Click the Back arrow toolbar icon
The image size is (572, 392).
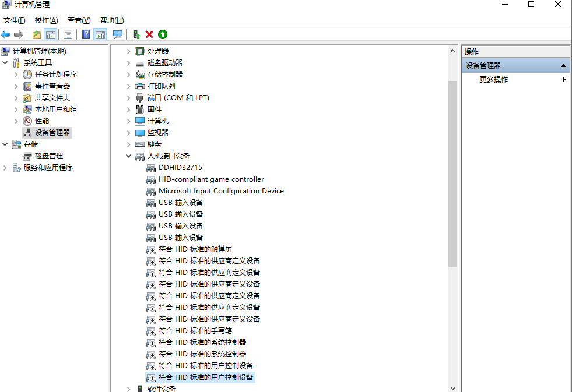click(5, 34)
